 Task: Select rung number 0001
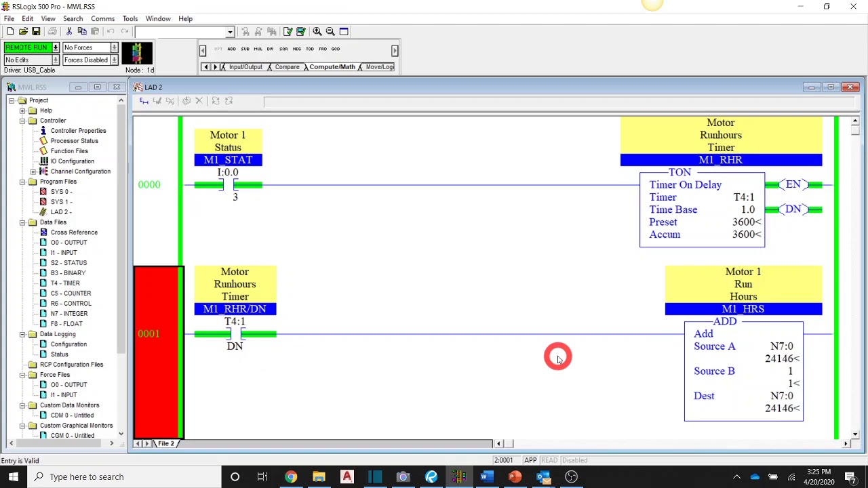click(x=149, y=333)
